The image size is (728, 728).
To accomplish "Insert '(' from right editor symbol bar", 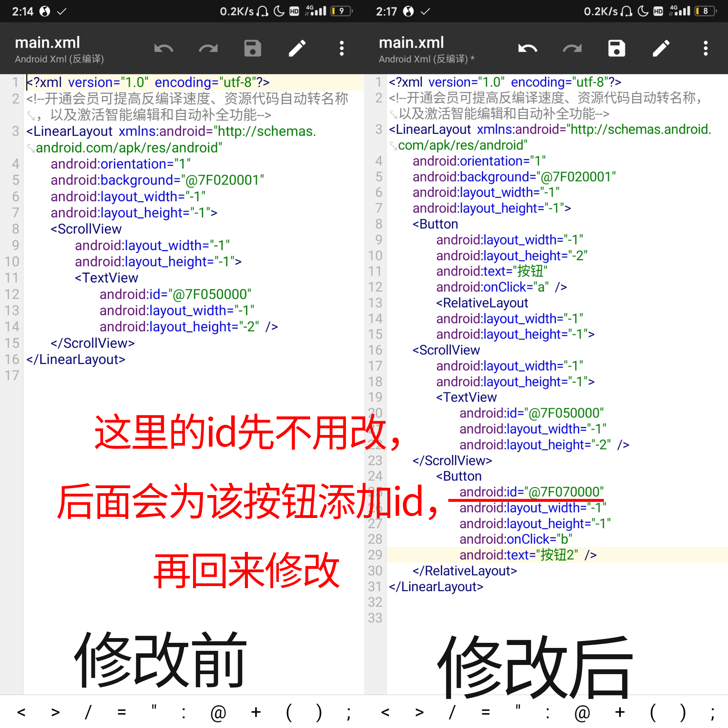I will point(653,712).
